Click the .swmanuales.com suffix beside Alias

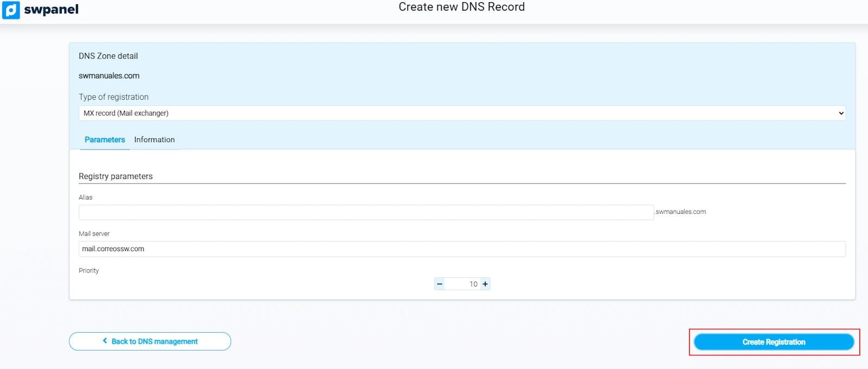pos(680,212)
